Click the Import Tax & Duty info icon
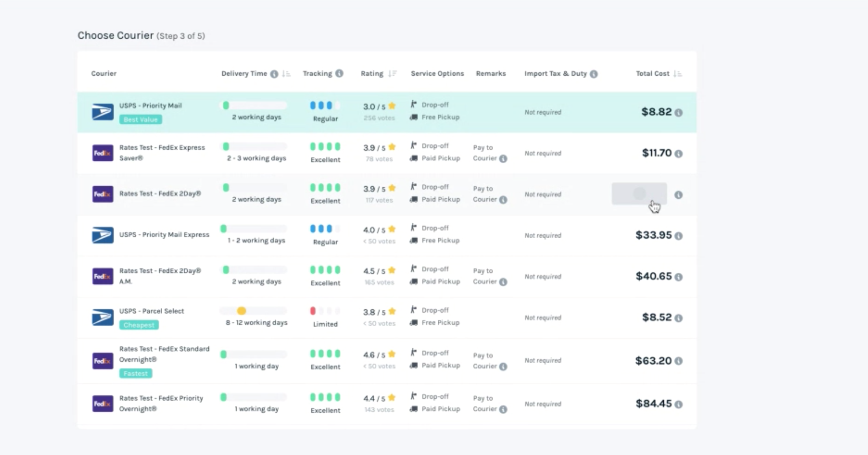868x455 pixels. (x=593, y=74)
